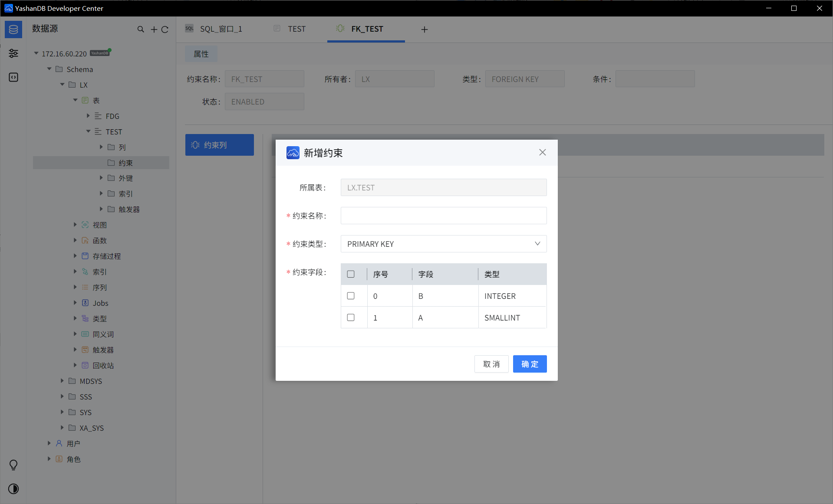Expand the 用户 tree node
Viewport: 833px width, 504px height.
[49, 443]
